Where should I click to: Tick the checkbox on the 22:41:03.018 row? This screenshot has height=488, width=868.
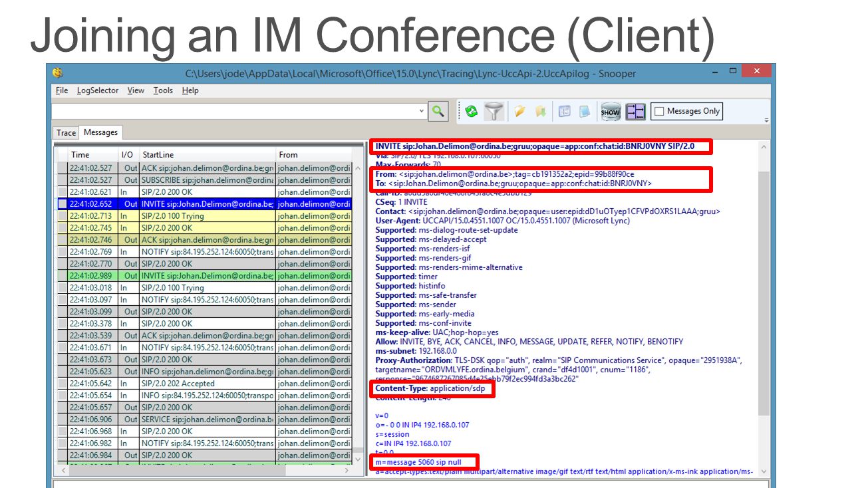pyautogui.click(x=63, y=288)
